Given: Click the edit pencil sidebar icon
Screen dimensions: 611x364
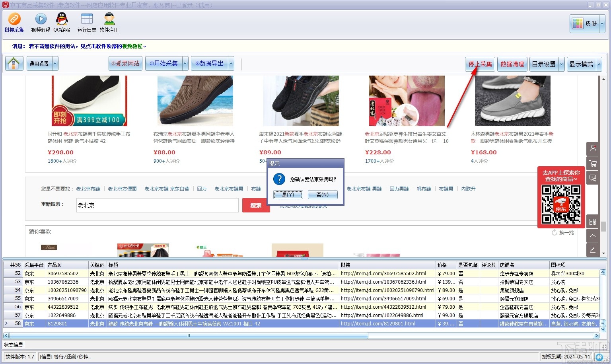Looking at the screenshot, I should coord(593,250).
